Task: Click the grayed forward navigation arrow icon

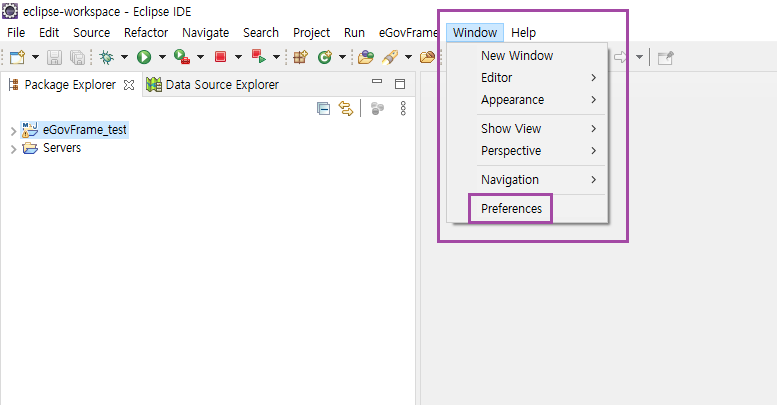Action: pyautogui.click(x=620, y=58)
